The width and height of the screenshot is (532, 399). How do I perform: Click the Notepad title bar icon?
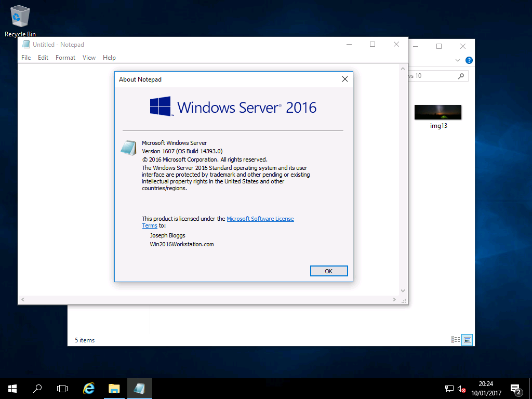point(26,45)
